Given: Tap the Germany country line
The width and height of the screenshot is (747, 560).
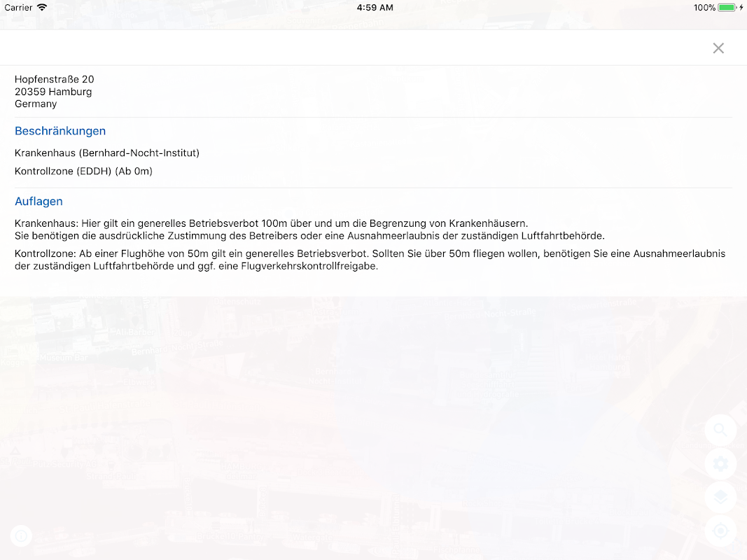Looking at the screenshot, I should coord(36,104).
